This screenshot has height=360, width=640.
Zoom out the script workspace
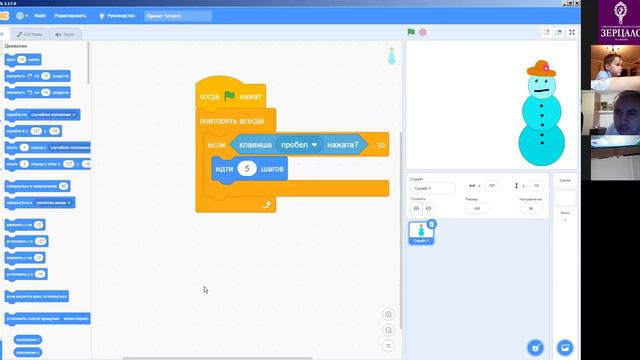[389, 330]
